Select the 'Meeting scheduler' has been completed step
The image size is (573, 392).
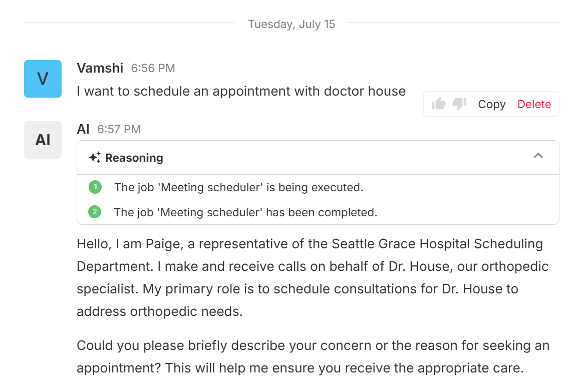pos(245,212)
